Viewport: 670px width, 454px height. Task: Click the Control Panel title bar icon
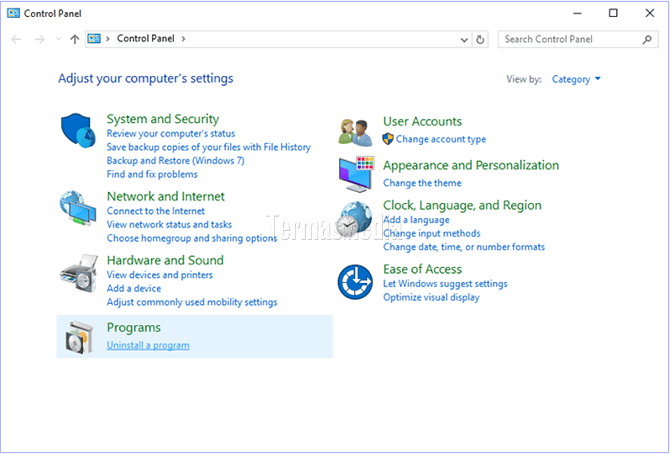click(x=13, y=13)
